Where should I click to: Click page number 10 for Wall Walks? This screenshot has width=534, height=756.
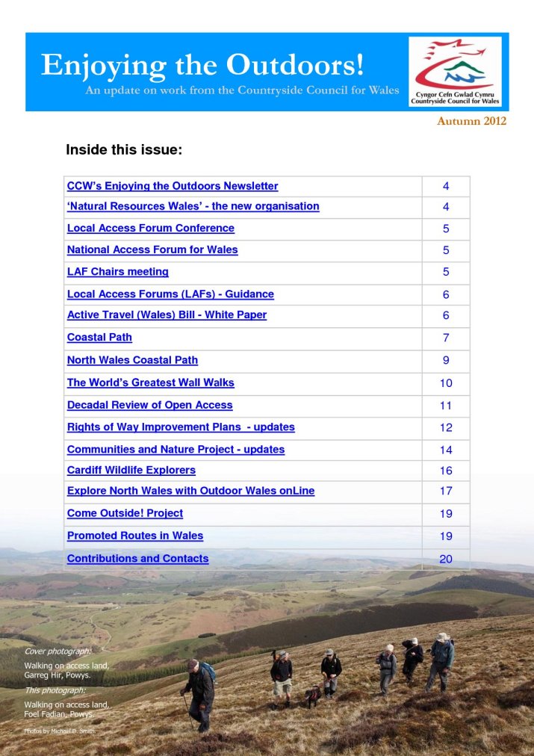(x=446, y=383)
